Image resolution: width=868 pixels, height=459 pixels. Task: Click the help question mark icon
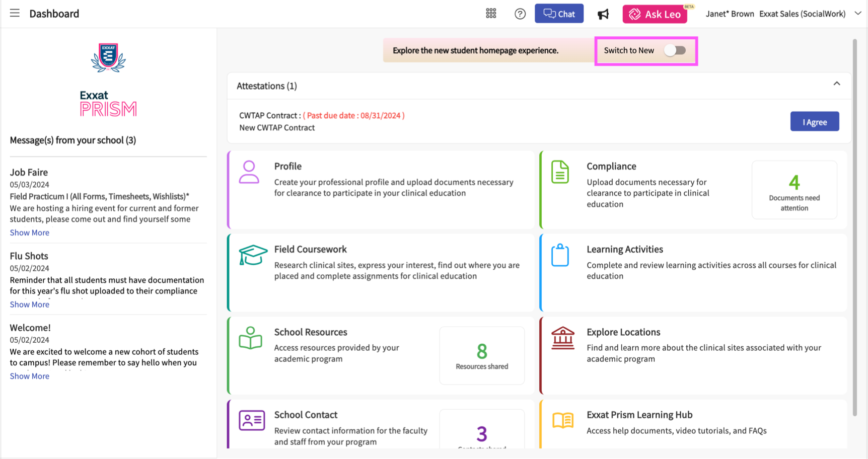coord(520,14)
